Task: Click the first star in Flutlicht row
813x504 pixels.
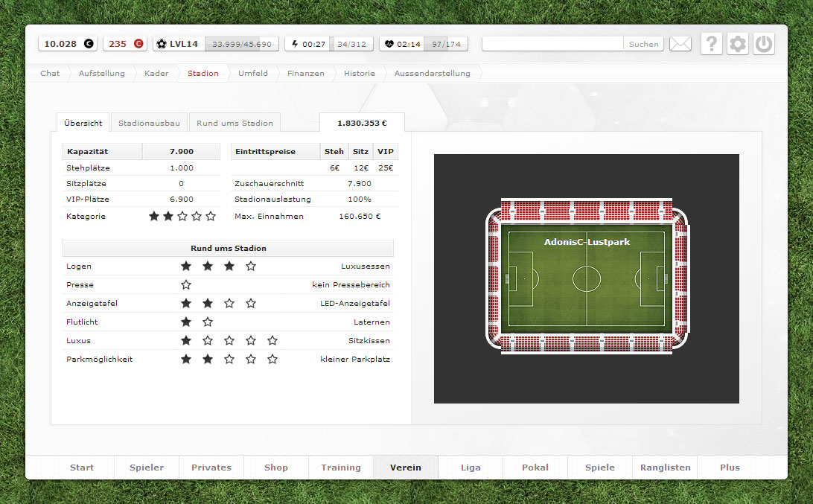Action: pos(186,322)
